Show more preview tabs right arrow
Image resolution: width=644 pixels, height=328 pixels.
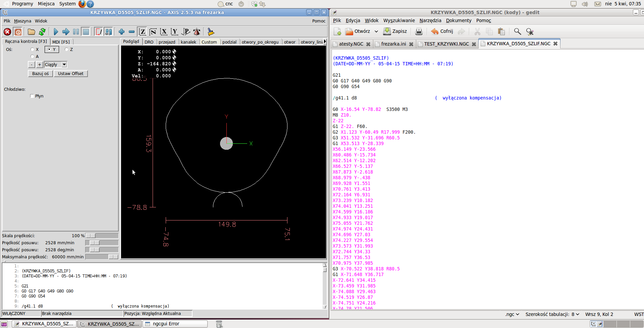pyautogui.click(x=325, y=42)
